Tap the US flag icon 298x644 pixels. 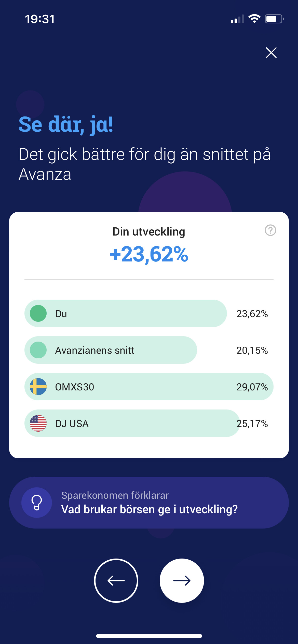pyautogui.click(x=38, y=423)
